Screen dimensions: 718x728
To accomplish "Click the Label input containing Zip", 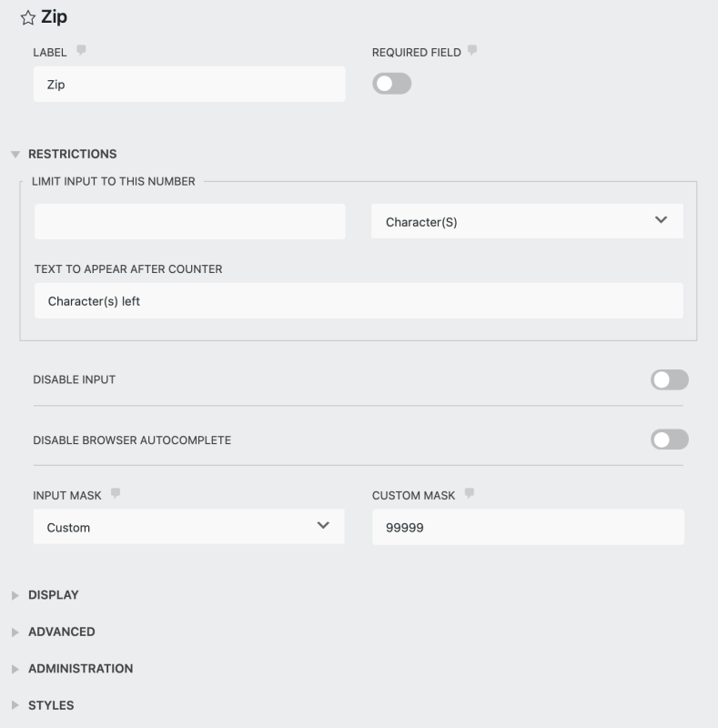I will tap(189, 84).
